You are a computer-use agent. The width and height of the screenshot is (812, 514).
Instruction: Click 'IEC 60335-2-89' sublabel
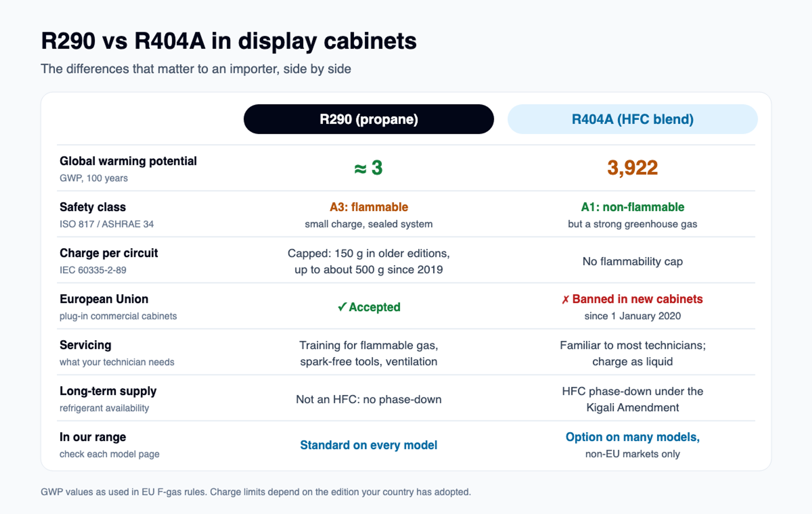pos(93,270)
